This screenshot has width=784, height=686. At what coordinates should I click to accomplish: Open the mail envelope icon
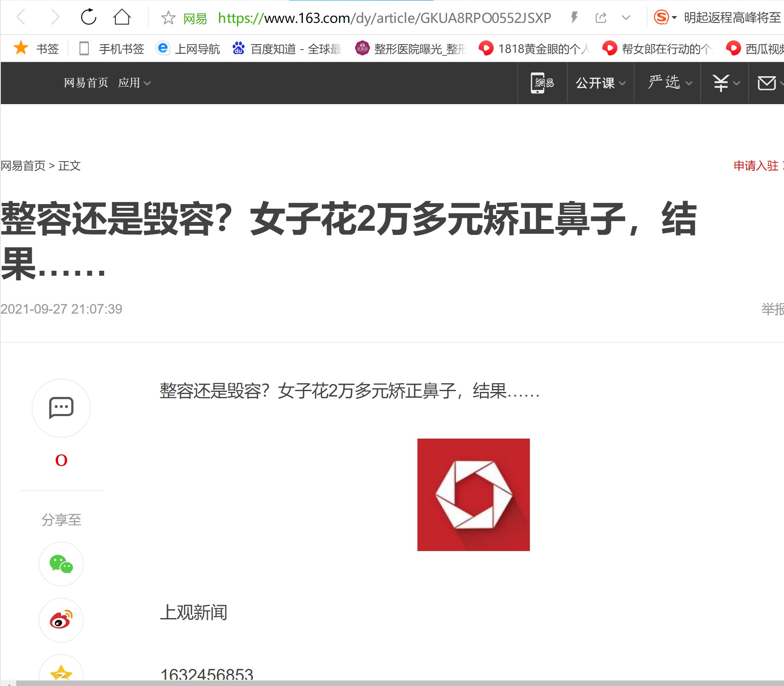[x=767, y=83]
